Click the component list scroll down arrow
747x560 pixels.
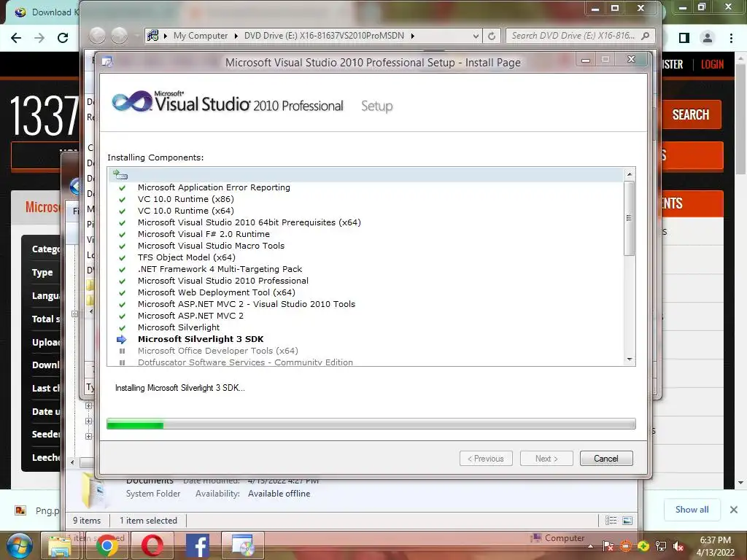pyautogui.click(x=630, y=359)
